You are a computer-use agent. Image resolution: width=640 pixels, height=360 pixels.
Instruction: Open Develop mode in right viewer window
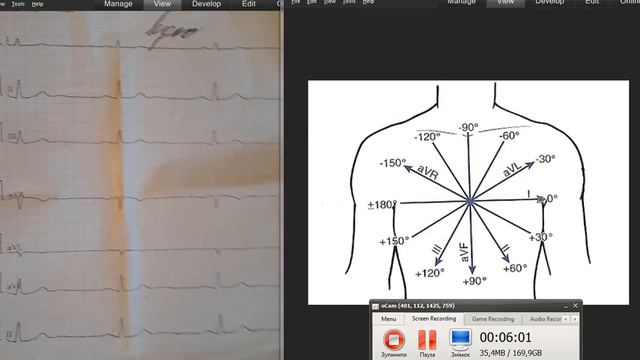pyautogui.click(x=549, y=2)
